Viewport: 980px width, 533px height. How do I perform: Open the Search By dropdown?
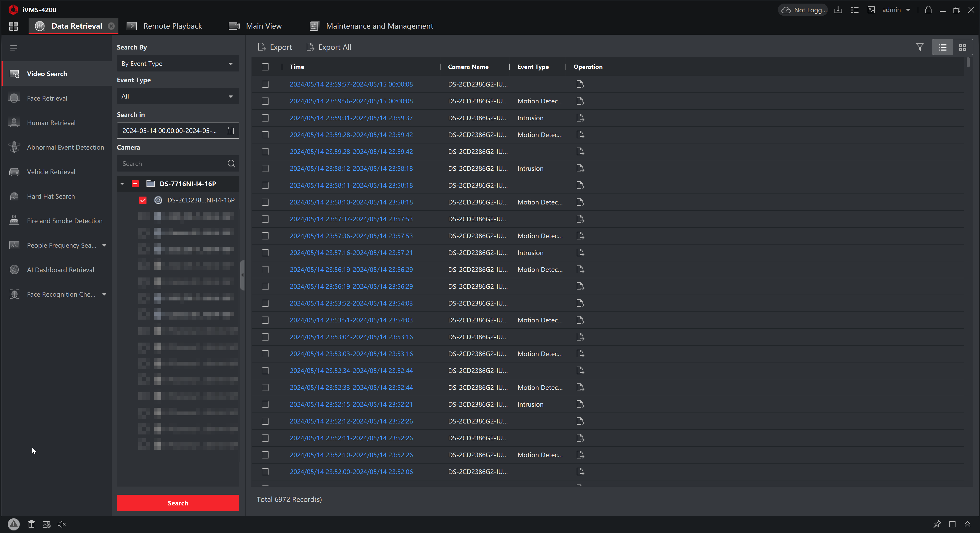tap(178, 64)
